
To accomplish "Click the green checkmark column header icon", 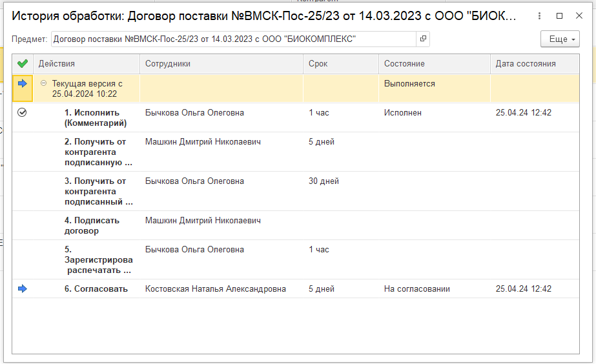I will (x=23, y=63).
